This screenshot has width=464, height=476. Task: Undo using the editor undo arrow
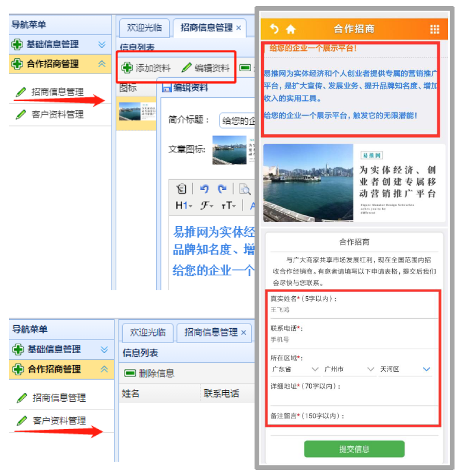coord(204,189)
